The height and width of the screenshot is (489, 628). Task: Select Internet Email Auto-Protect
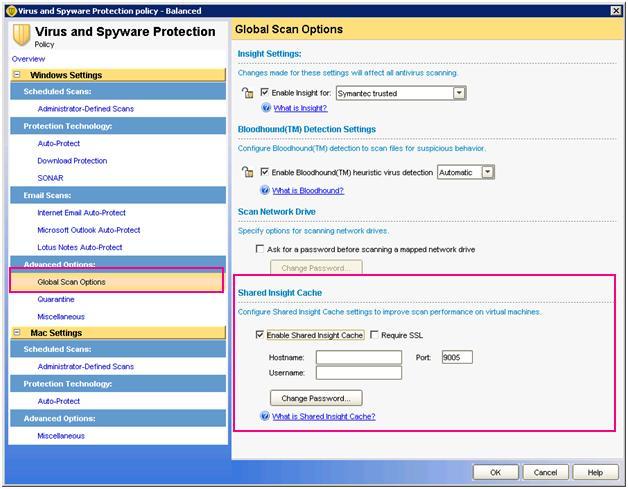81,213
